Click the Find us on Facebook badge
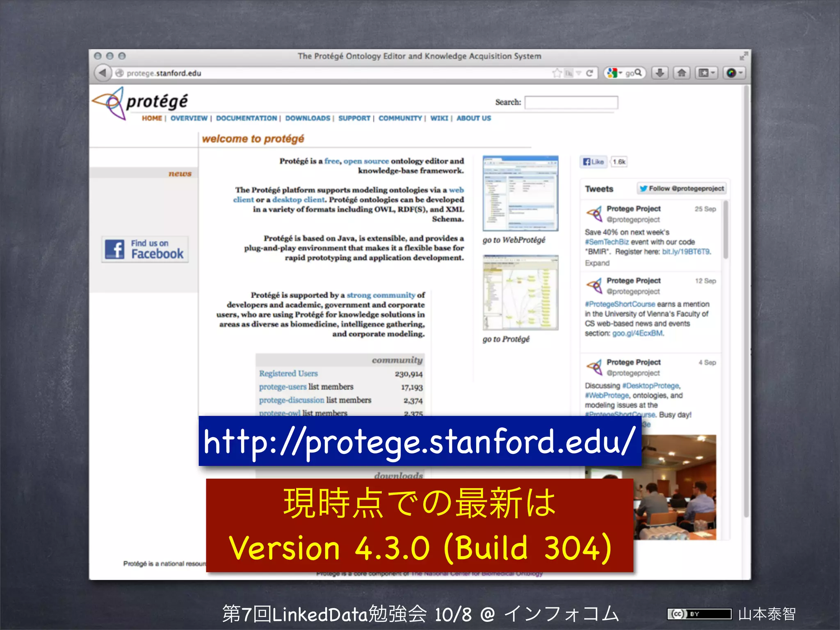The image size is (840, 630). (145, 249)
